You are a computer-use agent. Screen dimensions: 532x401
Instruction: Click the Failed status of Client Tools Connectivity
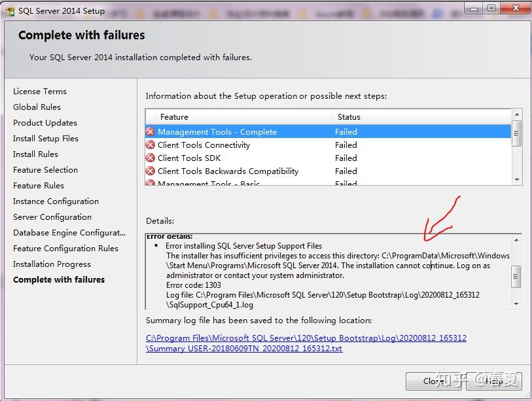click(346, 145)
